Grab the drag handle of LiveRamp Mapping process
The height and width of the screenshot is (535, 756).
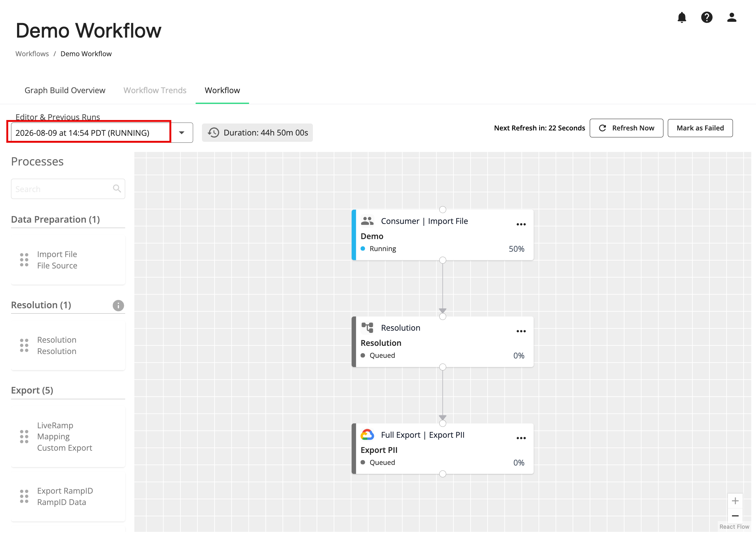(24, 436)
